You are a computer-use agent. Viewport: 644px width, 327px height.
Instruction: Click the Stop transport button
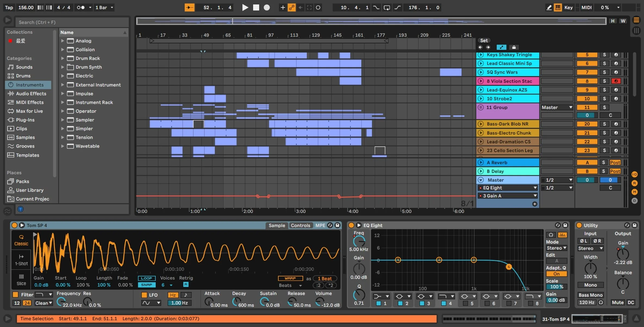click(256, 8)
